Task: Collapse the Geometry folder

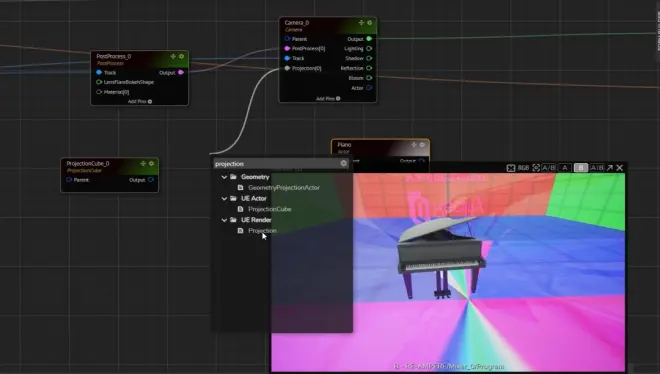Action: [x=224, y=177]
